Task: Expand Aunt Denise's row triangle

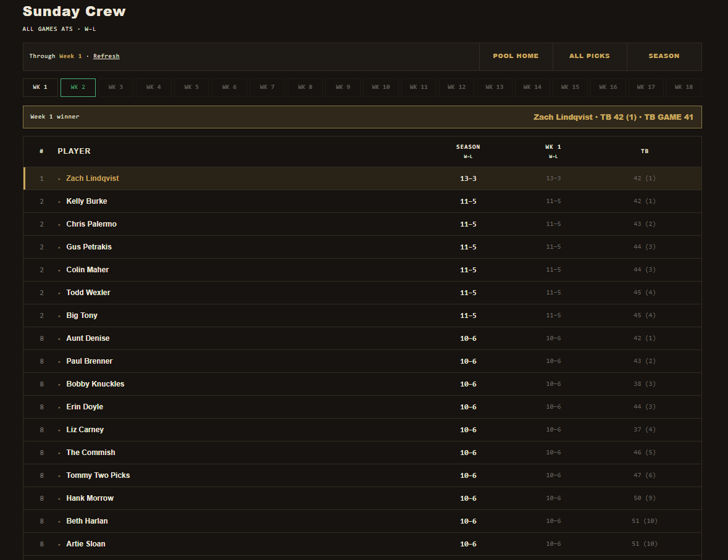Action: coord(59,338)
